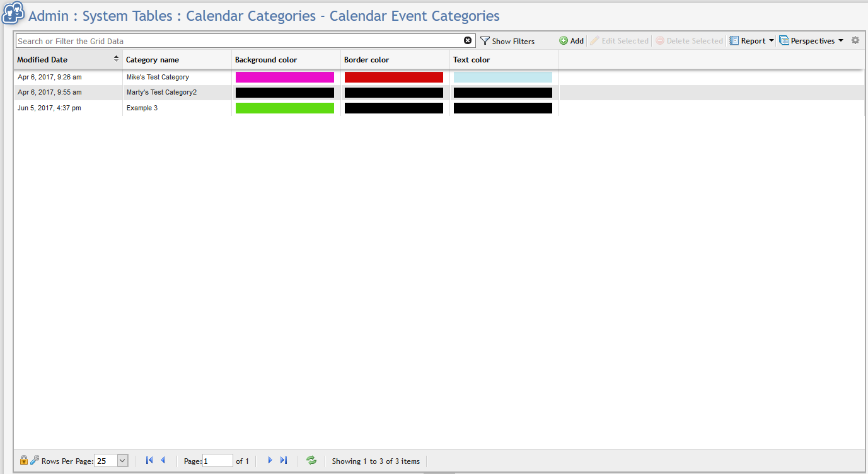Select the green Example 3 background swatch
The width and height of the screenshot is (868, 474).
click(285, 108)
